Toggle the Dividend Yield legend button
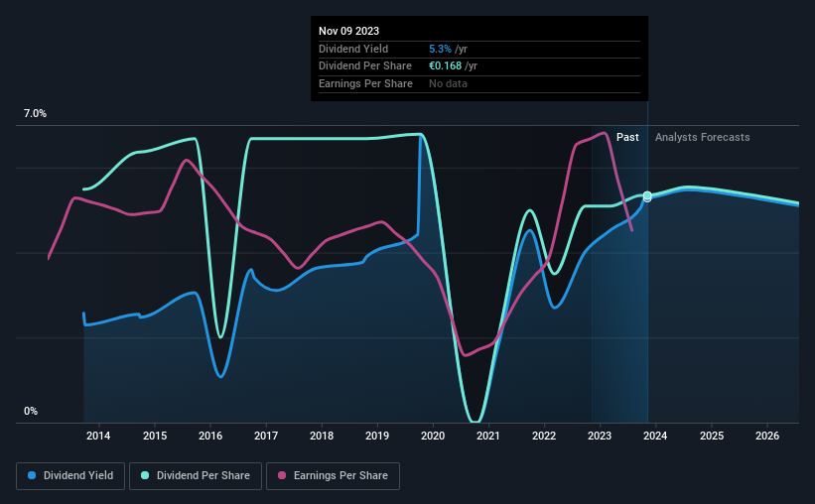The height and width of the screenshot is (504, 815). [x=70, y=476]
